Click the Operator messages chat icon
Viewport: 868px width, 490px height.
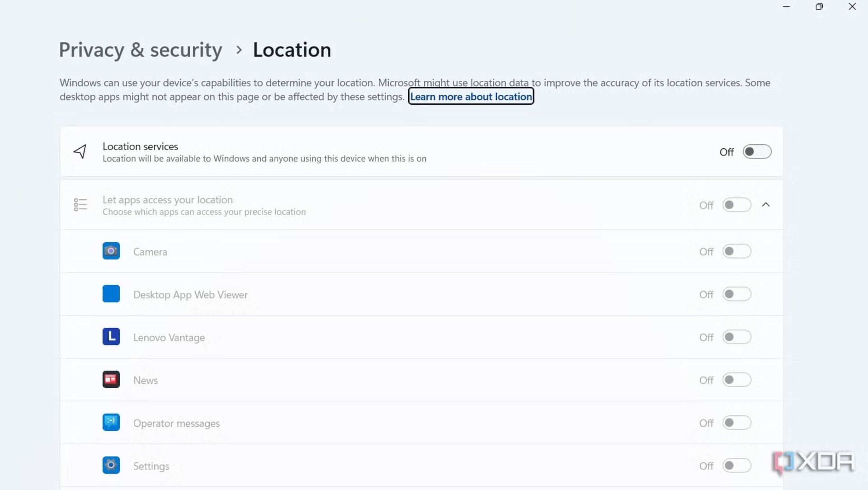click(111, 422)
